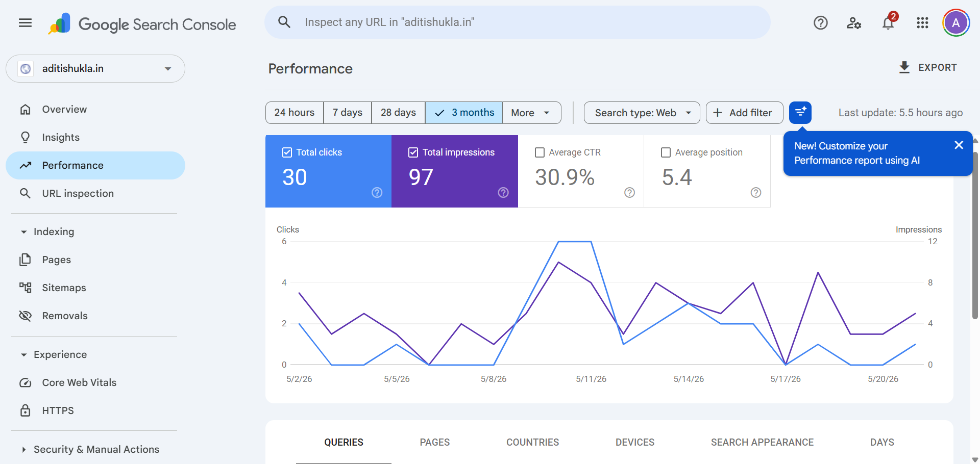Image resolution: width=980 pixels, height=464 pixels.
Task: Open Core Web Vitals report
Action: pyautogui.click(x=95, y=382)
